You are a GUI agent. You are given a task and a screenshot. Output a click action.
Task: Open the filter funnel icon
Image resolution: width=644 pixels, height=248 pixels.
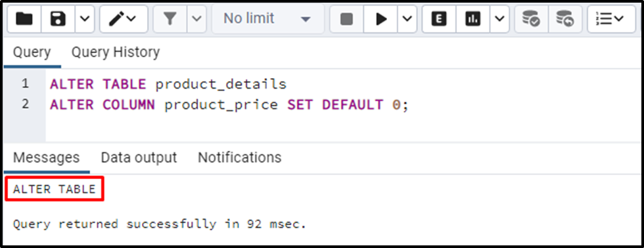click(170, 19)
